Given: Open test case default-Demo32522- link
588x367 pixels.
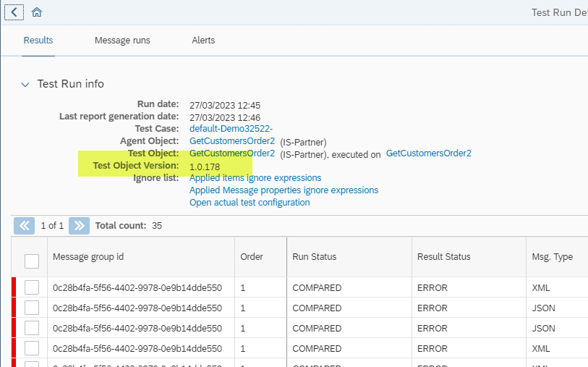Looking at the screenshot, I should coord(231,129).
